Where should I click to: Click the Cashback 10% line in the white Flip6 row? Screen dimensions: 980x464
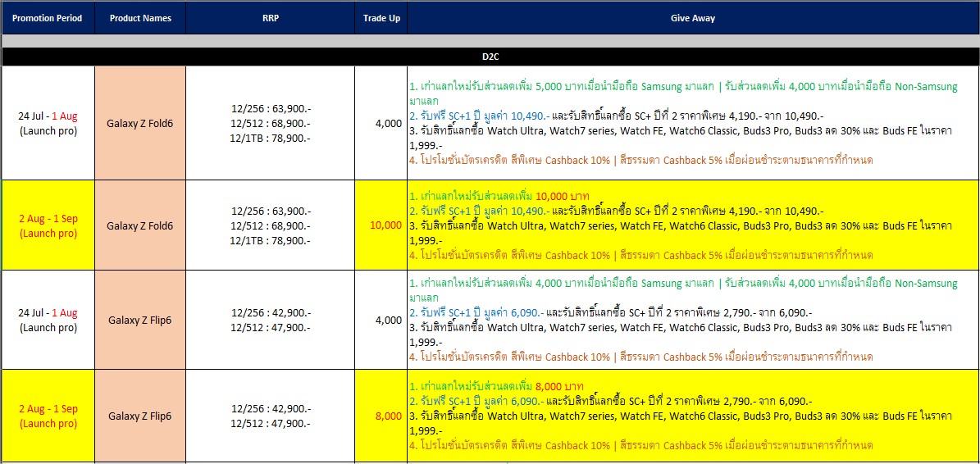click(641, 357)
